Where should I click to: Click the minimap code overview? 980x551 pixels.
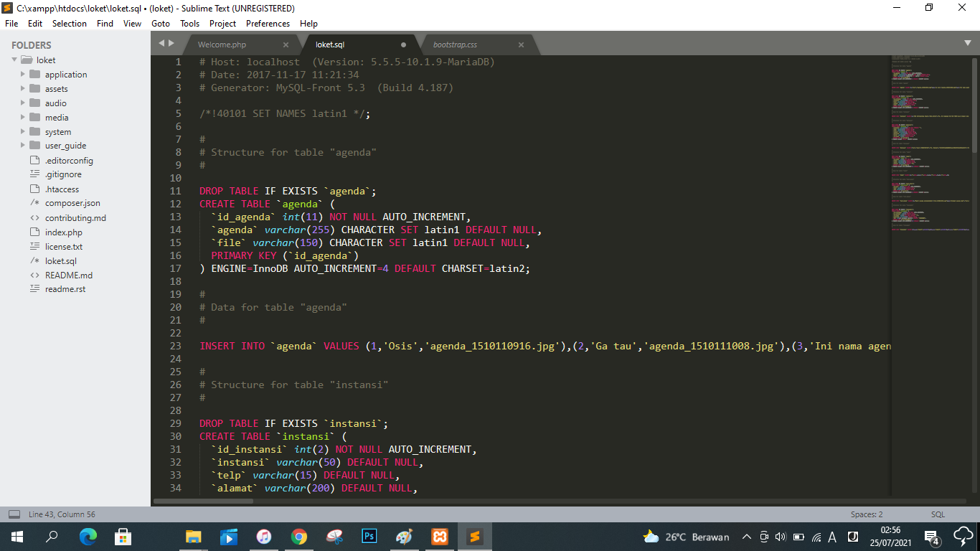(x=933, y=143)
